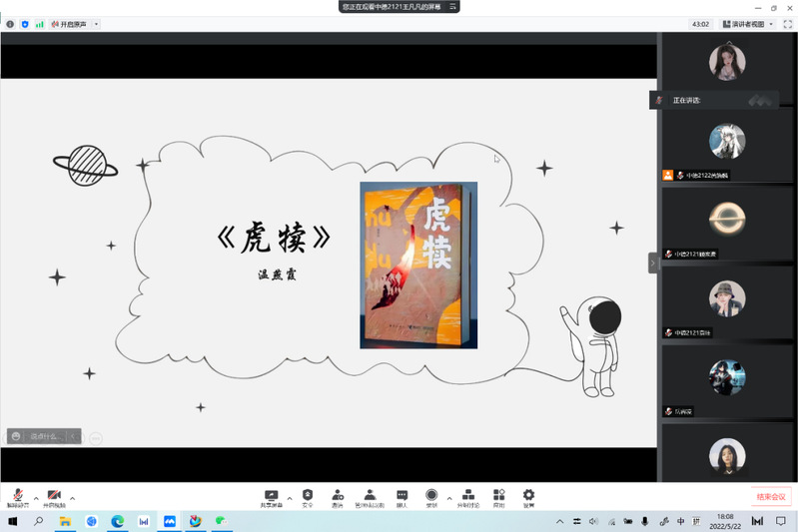Click the meeting info icon at top left
The height and width of the screenshot is (532, 798).
point(10,24)
